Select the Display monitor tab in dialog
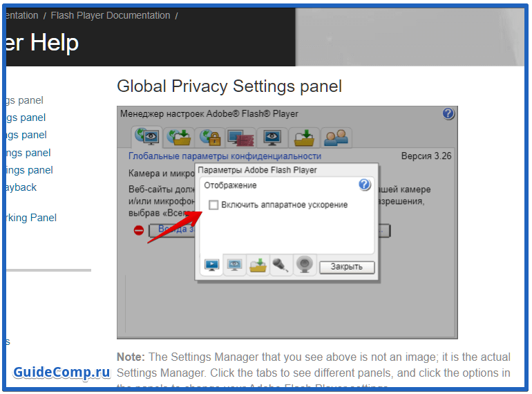The width and height of the screenshot is (532, 394). click(x=211, y=265)
